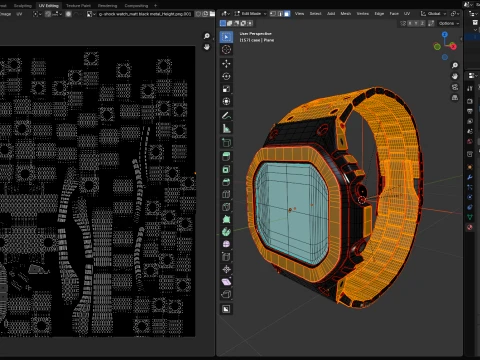
Task: Set selection mode to extend
Action: (x=230, y=23)
